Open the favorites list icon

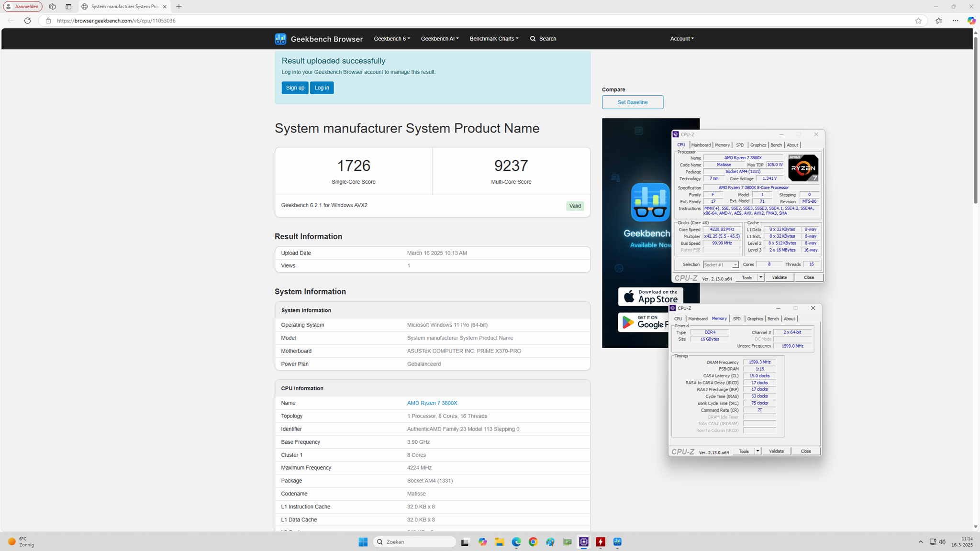939,21
